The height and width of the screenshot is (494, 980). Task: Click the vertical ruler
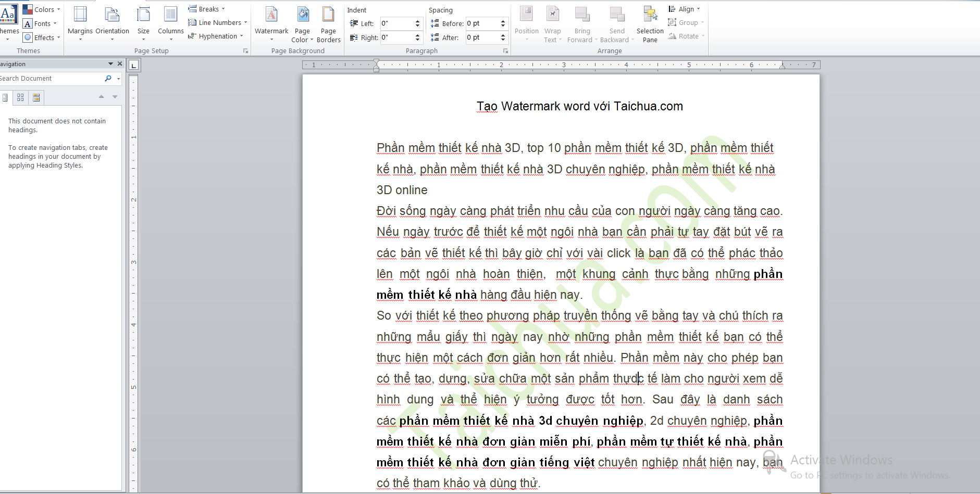133,284
